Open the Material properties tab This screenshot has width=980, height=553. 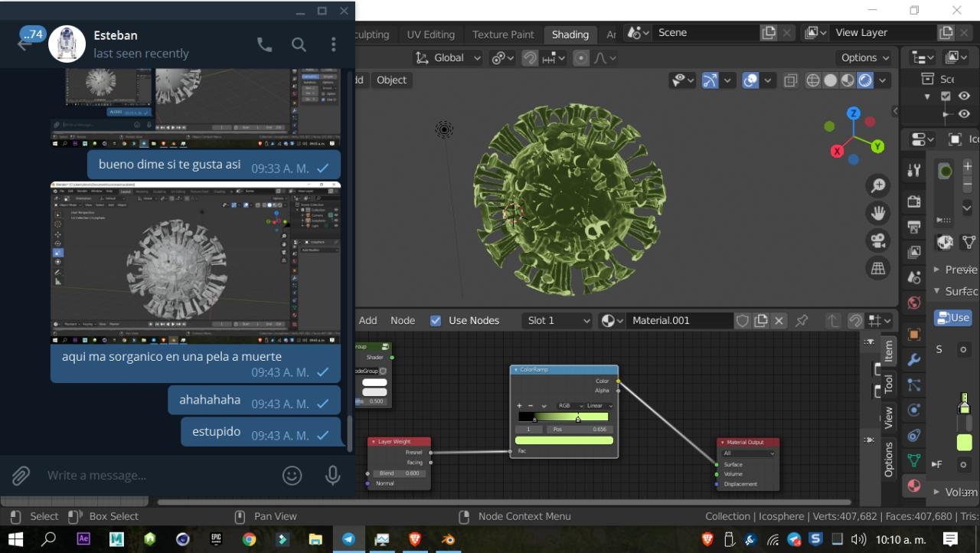pos(913,486)
